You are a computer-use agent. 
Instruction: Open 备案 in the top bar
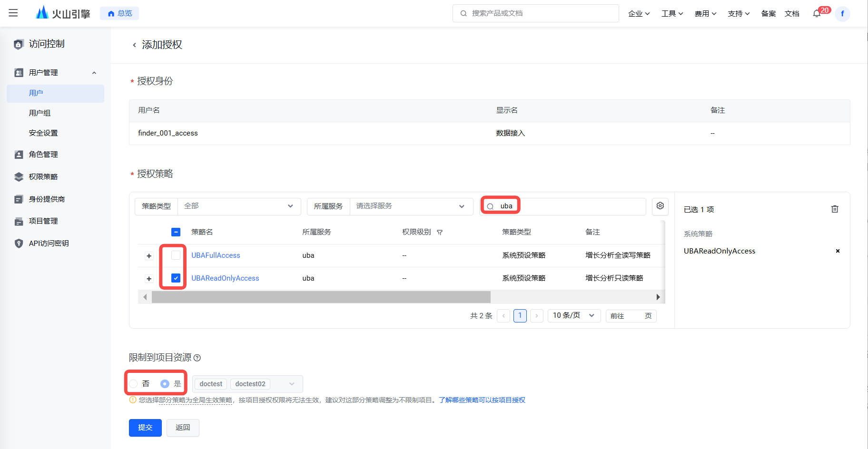(x=768, y=14)
